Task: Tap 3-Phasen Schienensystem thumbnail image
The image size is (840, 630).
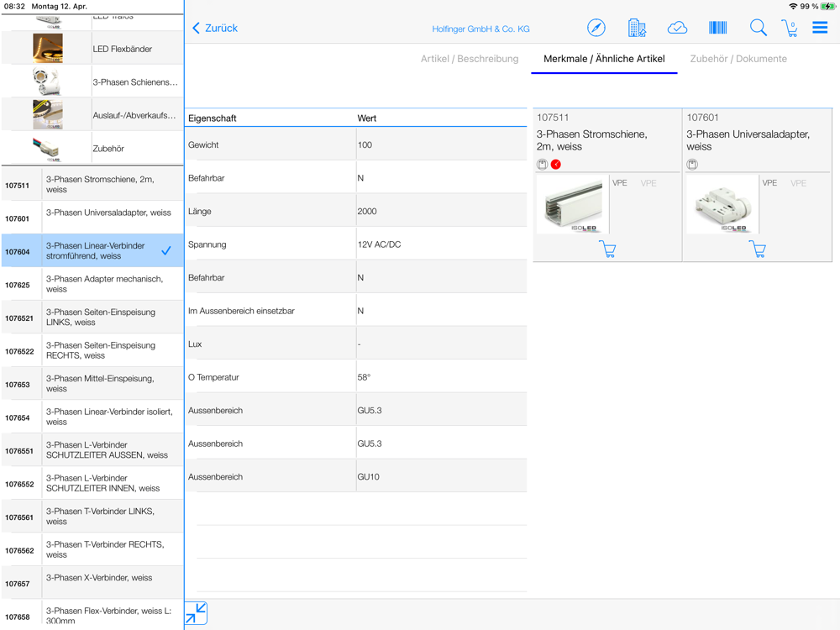Action: tap(48, 81)
